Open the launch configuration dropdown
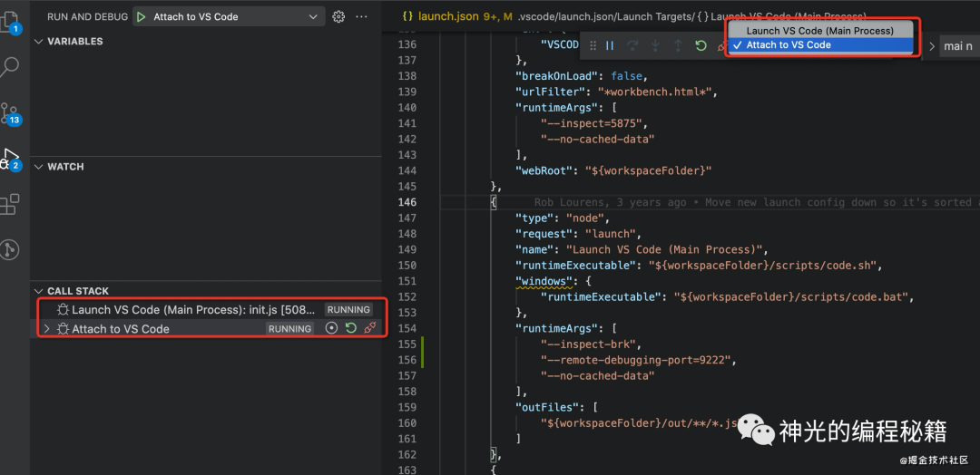The image size is (980, 475). (230, 17)
